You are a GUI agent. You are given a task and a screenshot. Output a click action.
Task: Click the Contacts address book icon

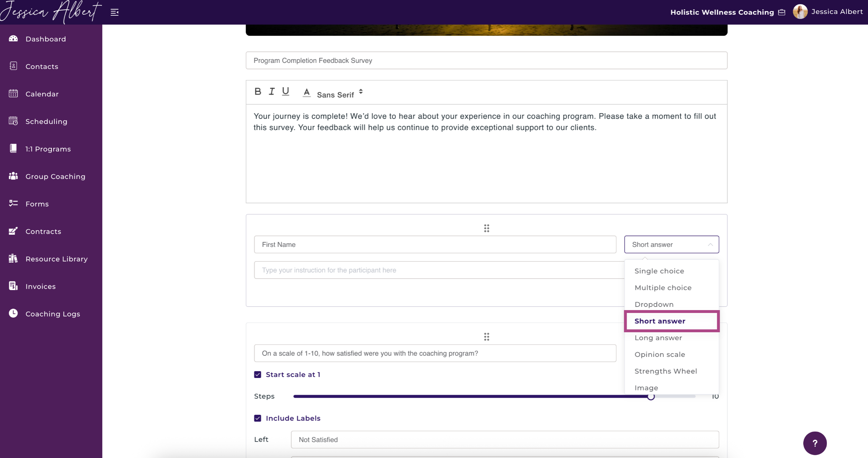pos(13,66)
